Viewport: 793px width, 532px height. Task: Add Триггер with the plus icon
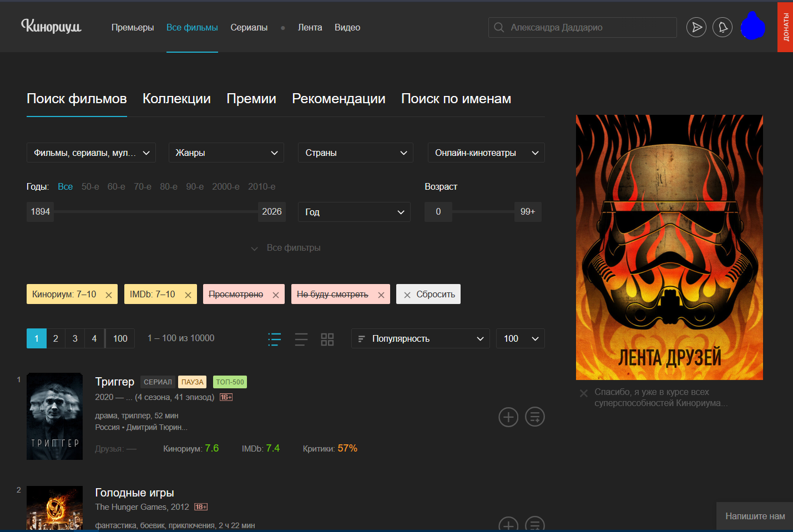tap(508, 417)
